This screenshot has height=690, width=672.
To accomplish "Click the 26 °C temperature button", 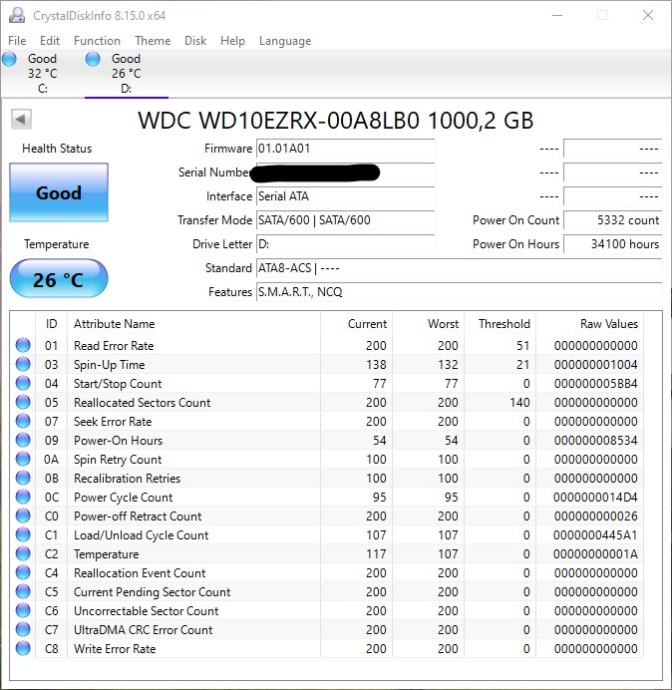I will [59, 279].
